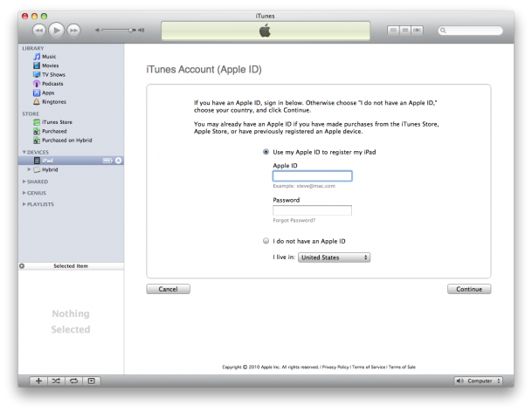Image resolution: width=532 pixels, height=412 pixels.
Task: Expand the GENIUS section
Action: [x=24, y=193]
